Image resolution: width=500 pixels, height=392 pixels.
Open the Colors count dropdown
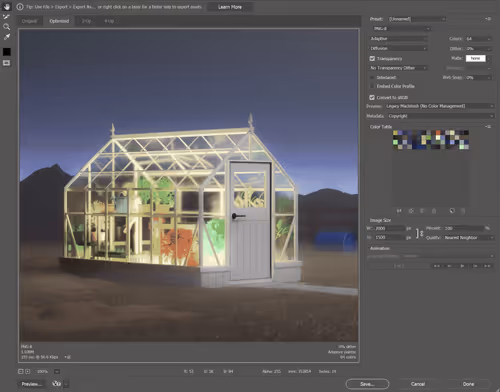click(x=478, y=39)
